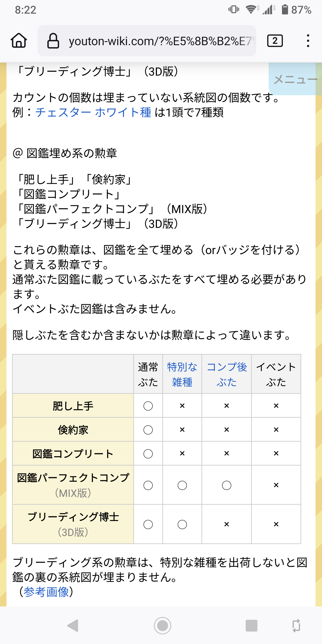322x644 pixels.
Task: Open the browser three-dot overflow menu
Action: (308, 41)
